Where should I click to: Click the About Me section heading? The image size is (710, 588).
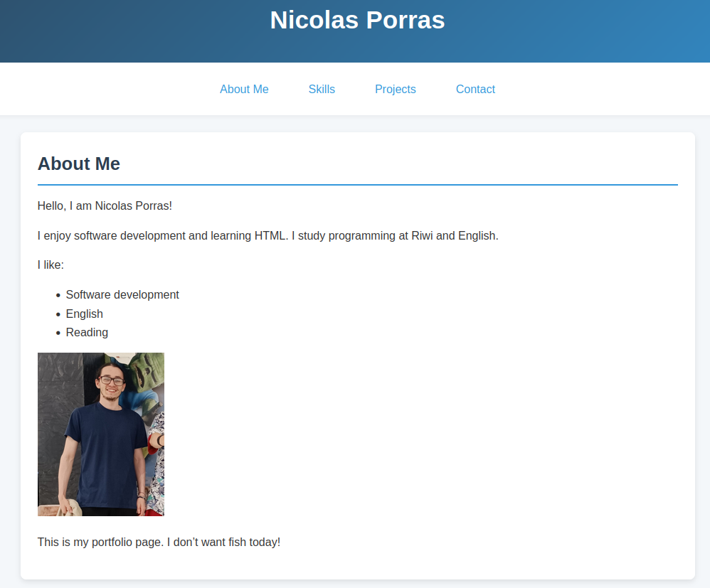pos(78,164)
